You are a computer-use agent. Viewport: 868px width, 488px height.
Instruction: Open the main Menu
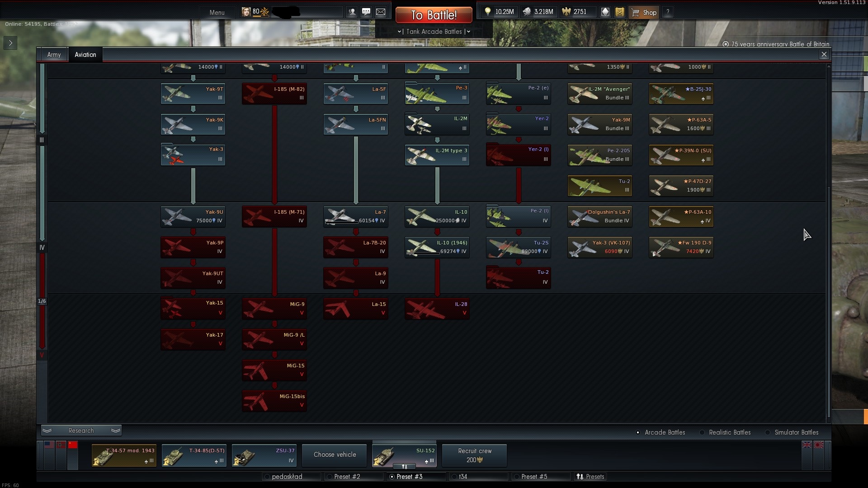(217, 12)
